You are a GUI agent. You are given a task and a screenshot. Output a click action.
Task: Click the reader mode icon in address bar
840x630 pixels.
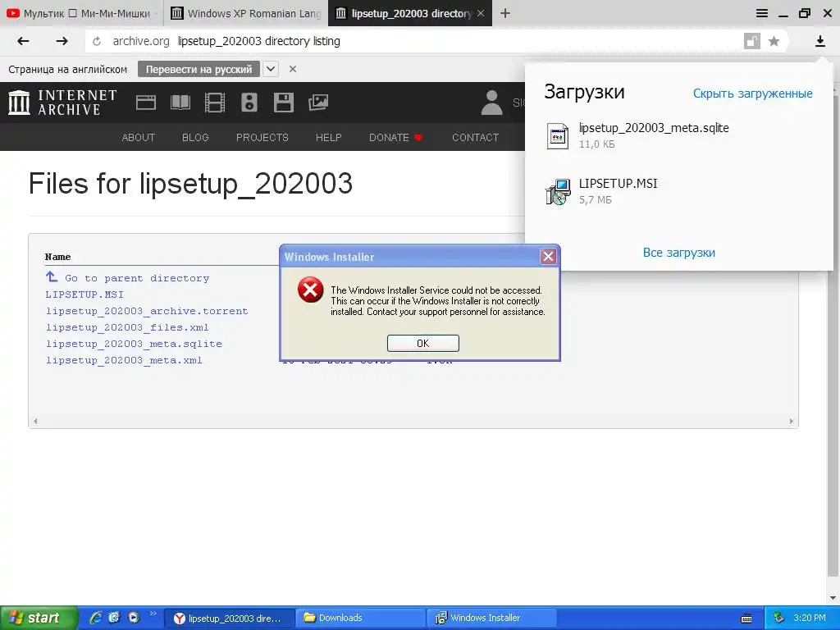click(752, 41)
